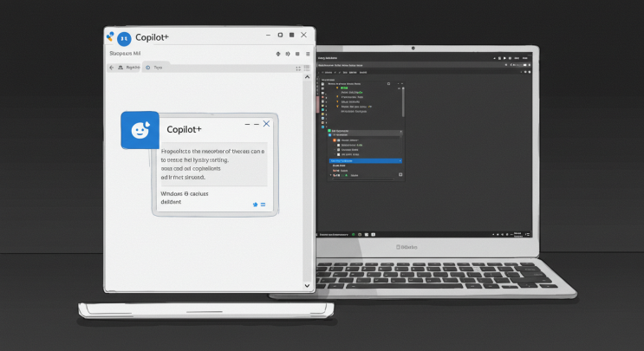Click the orange icon in laptop lower list
644x351 pixels.
pos(335,140)
